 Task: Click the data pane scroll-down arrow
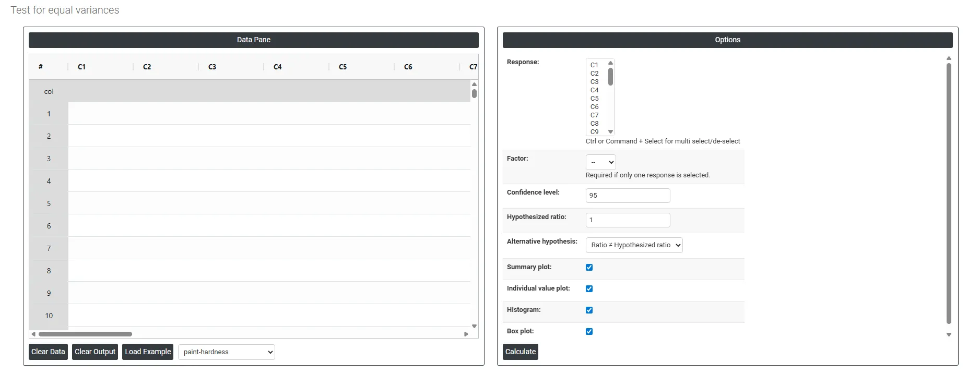pos(474,326)
